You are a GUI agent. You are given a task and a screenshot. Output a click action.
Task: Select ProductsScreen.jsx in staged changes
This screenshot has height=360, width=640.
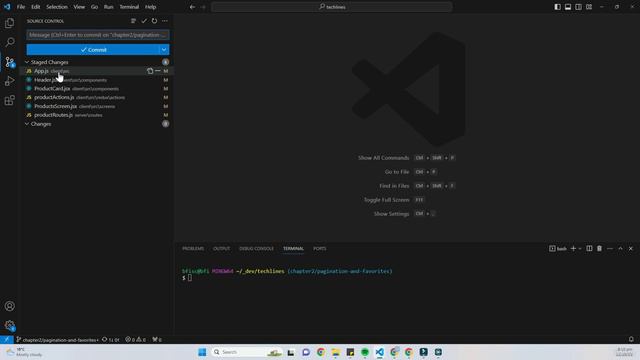coord(96,106)
